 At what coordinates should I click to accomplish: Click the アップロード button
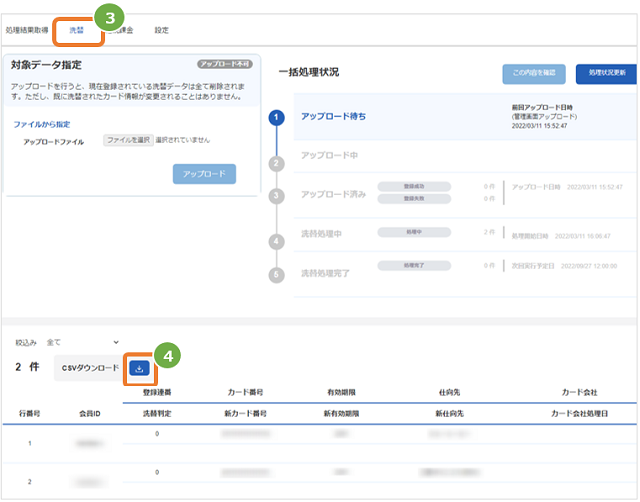pos(204,174)
